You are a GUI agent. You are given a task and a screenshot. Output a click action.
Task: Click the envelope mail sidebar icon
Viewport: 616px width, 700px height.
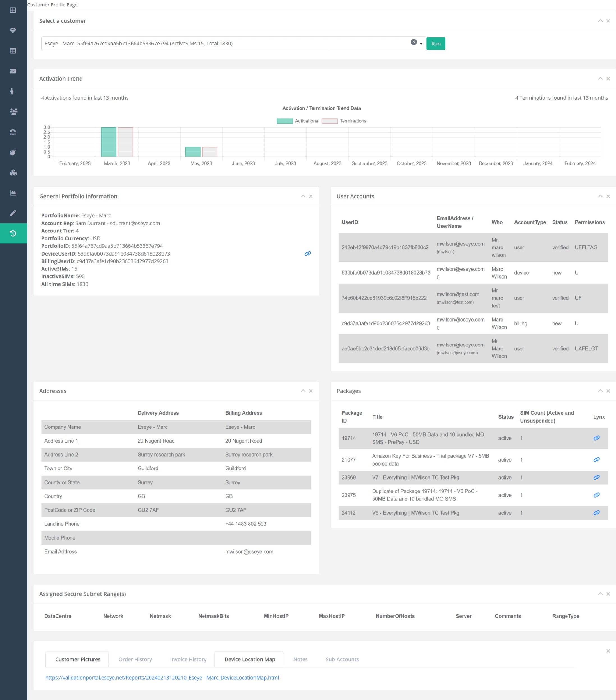click(x=13, y=71)
